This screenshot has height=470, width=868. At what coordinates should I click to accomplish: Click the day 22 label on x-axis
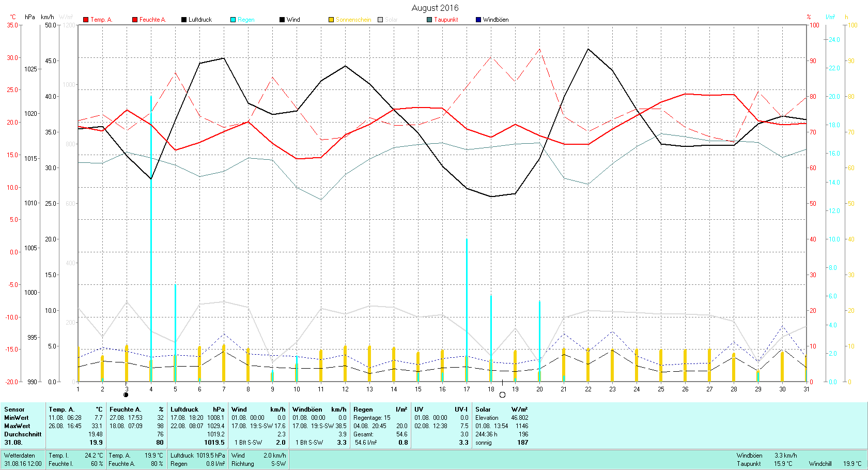(588, 389)
